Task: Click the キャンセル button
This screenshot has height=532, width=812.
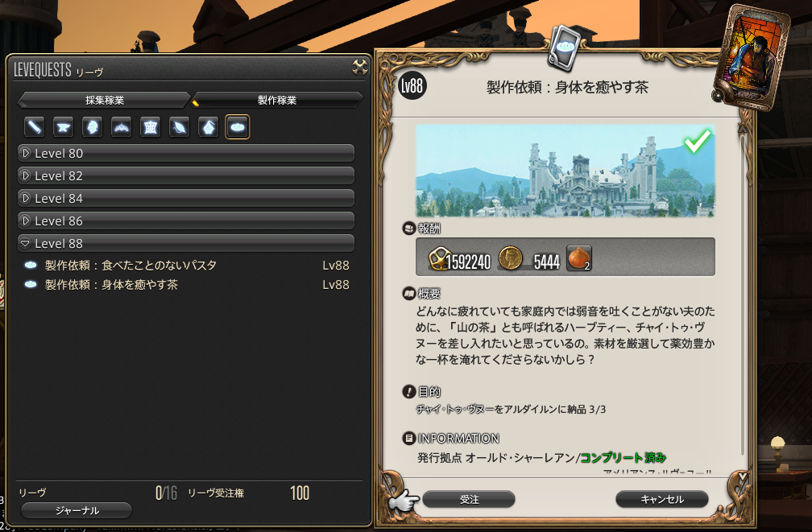Action: [662, 499]
